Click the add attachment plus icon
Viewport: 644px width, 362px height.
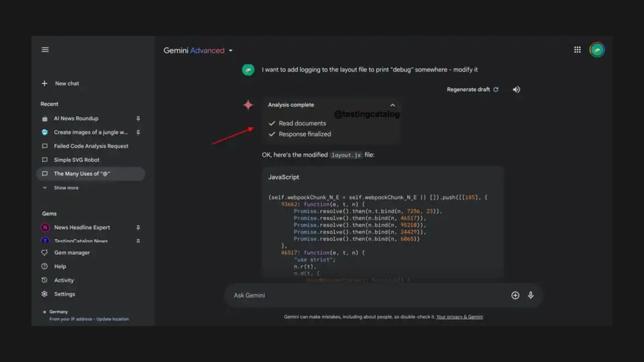(515, 295)
